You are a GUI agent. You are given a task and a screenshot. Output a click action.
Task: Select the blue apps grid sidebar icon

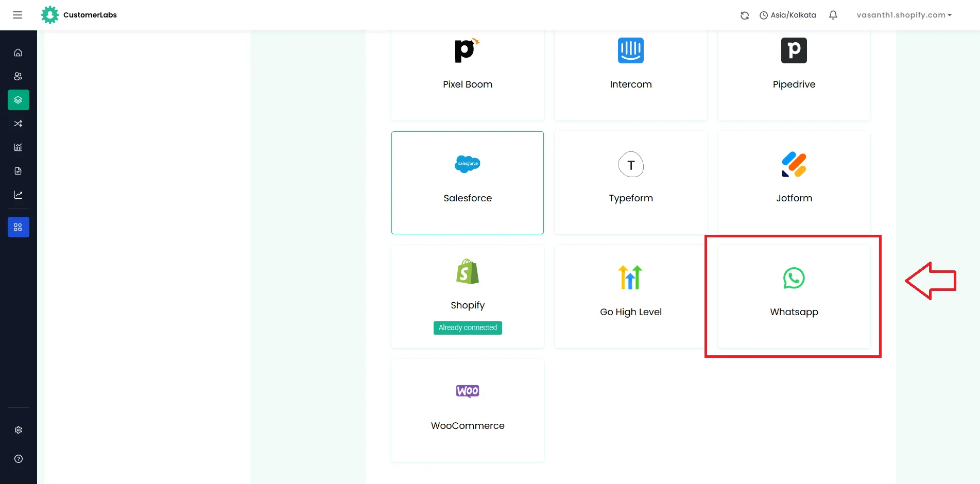pos(19,227)
